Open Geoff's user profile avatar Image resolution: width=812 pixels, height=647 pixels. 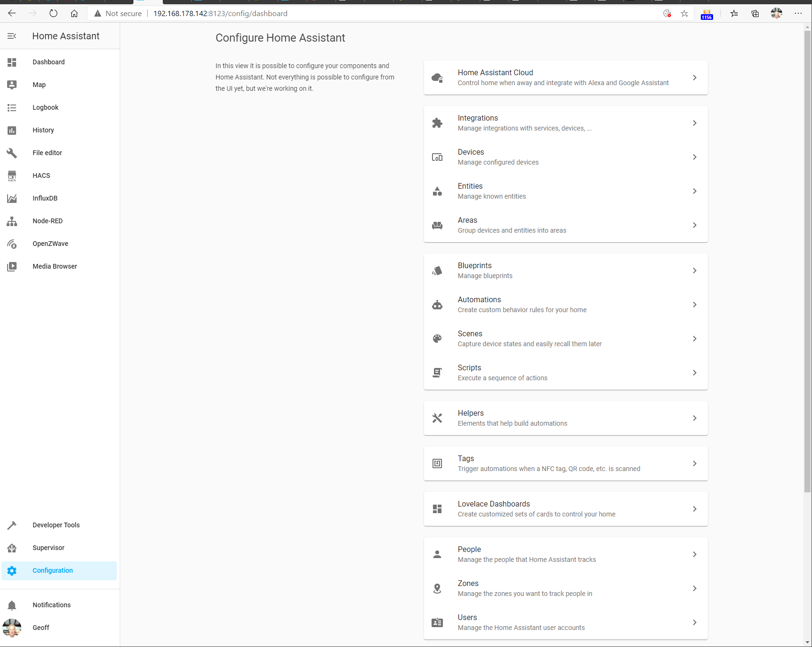[12, 628]
